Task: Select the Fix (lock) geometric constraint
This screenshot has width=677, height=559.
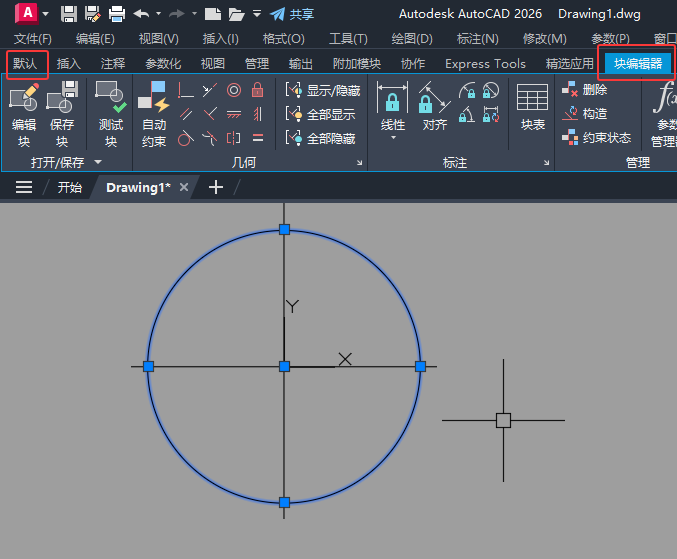Action: [x=258, y=90]
